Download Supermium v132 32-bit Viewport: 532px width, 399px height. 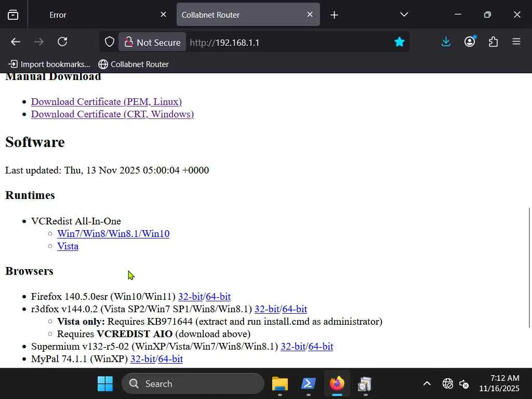coord(293,346)
